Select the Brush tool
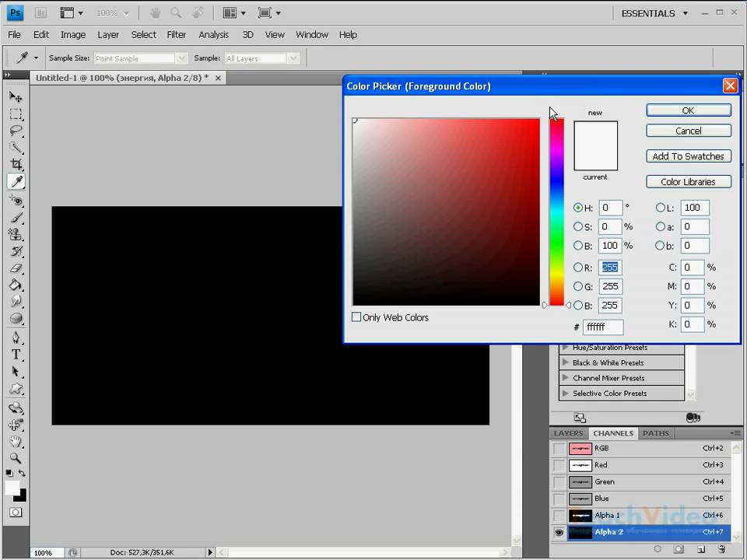 tap(16, 218)
